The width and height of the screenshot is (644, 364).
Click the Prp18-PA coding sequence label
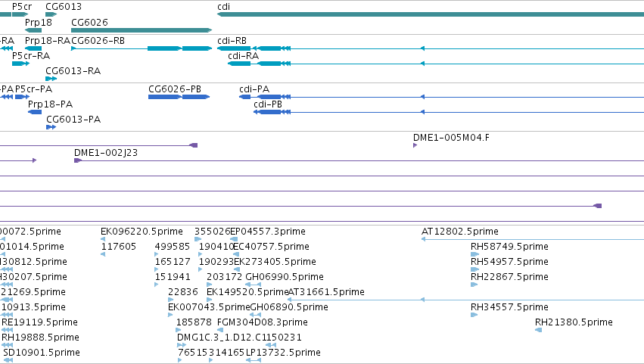(51, 104)
